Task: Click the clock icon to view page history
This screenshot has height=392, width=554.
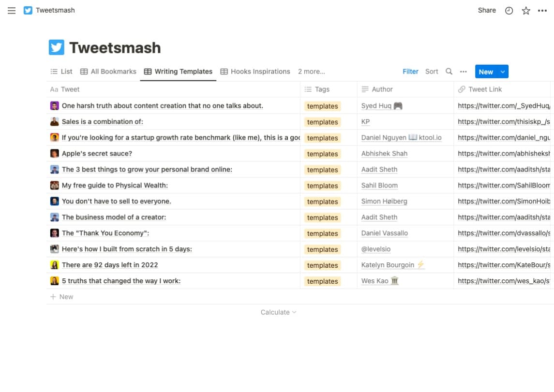Action: click(509, 10)
